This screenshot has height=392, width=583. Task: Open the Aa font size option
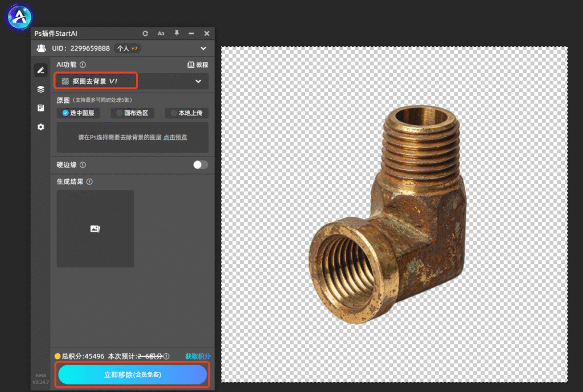(x=161, y=34)
